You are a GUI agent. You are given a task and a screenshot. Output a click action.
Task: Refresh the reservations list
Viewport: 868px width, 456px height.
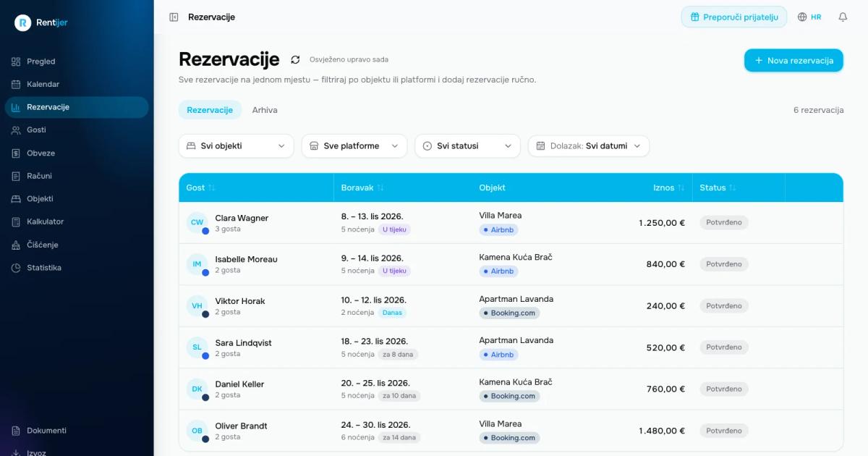coord(295,59)
